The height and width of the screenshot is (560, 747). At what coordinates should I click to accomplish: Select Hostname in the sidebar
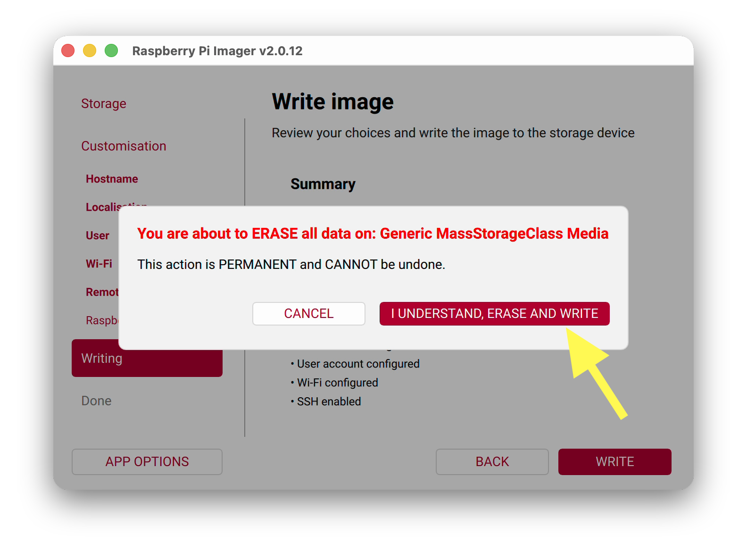pyautogui.click(x=112, y=179)
